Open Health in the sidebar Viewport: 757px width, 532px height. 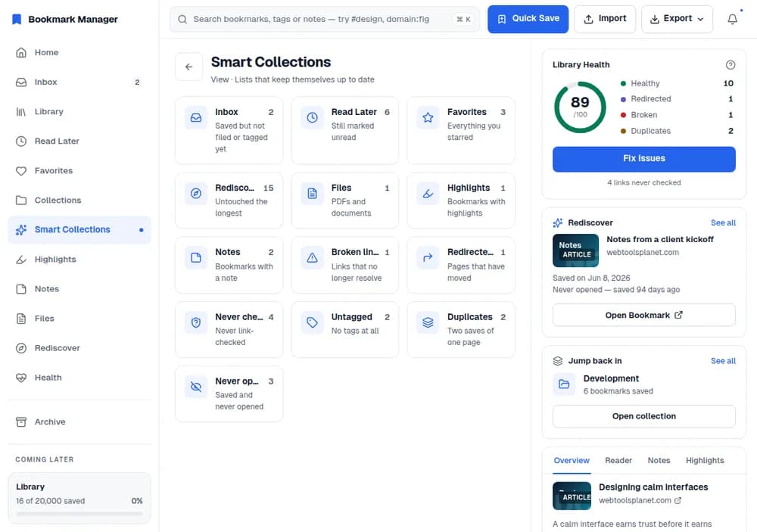[x=79, y=378]
